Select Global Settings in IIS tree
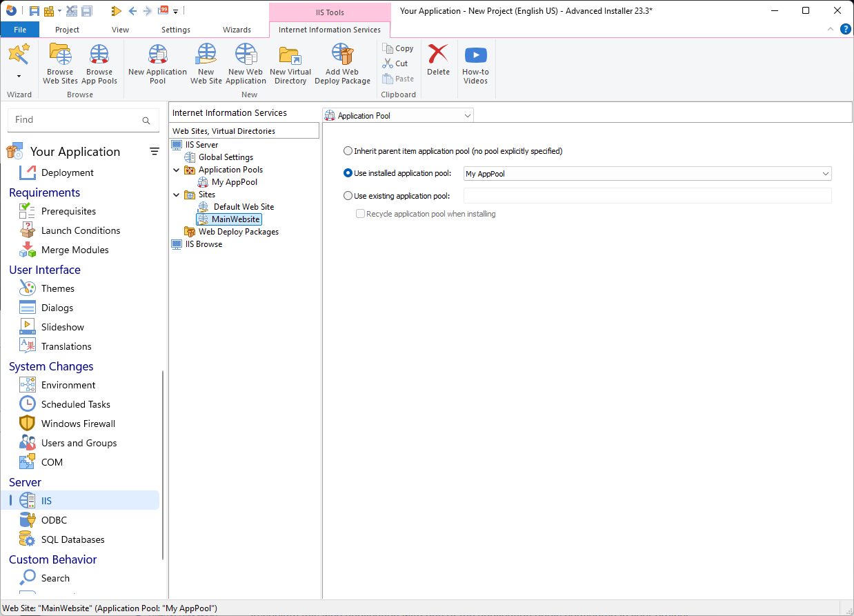 click(x=226, y=157)
